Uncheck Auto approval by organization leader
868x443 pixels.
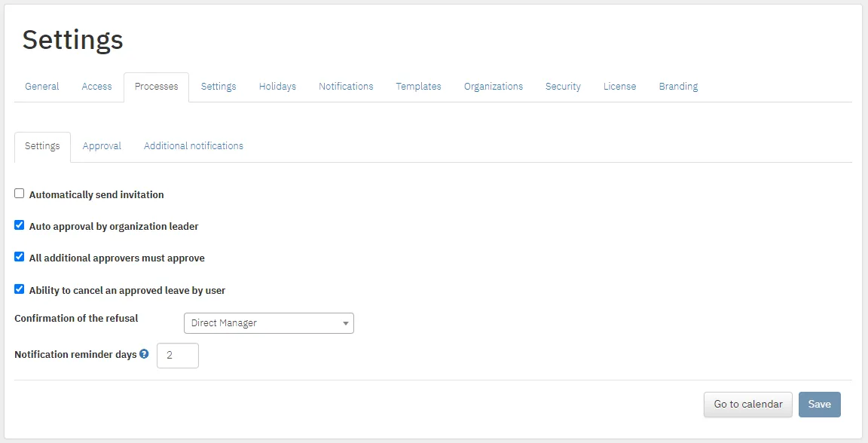coord(20,225)
